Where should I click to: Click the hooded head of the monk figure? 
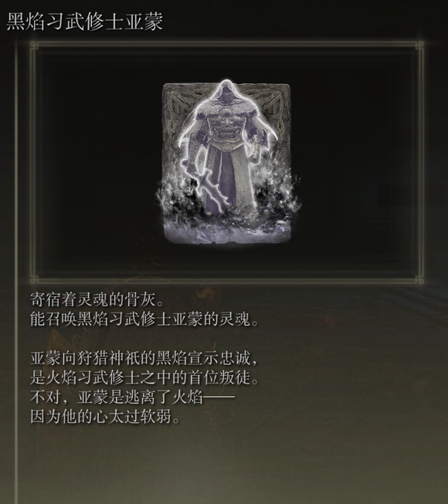click(x=227, y=93)
